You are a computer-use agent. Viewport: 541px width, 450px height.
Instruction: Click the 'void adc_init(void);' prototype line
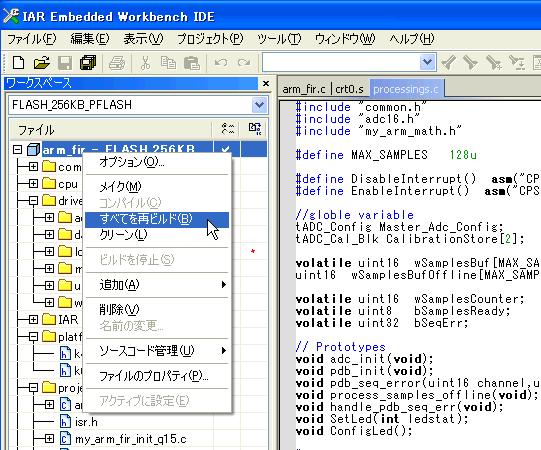click(x=364, y=359)
